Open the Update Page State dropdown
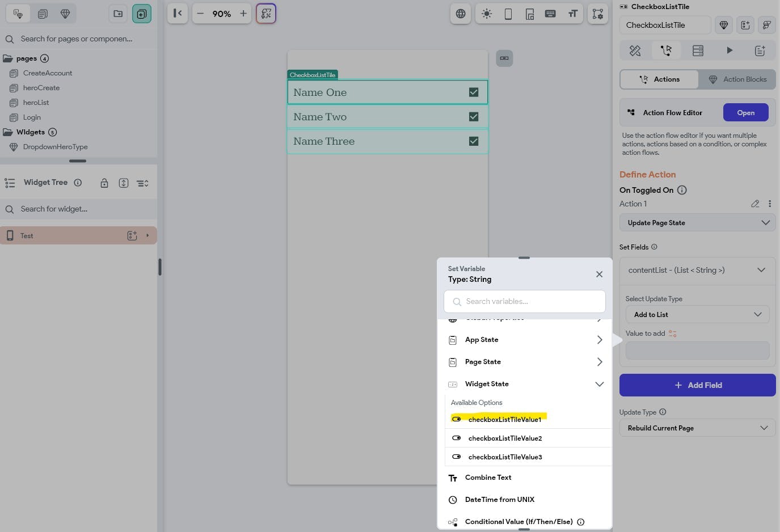 coord(697,223)
